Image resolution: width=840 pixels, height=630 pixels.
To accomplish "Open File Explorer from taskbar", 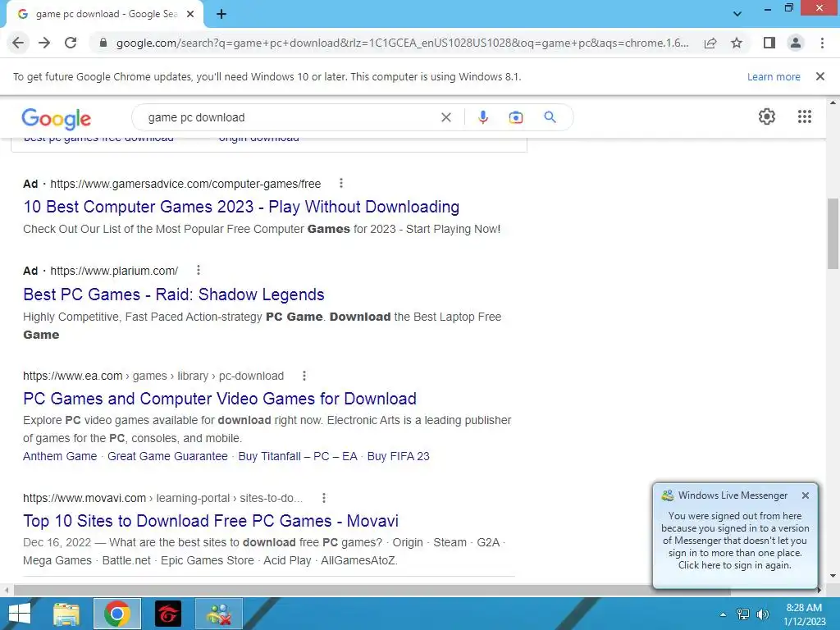I will click(x=66, y=614).
